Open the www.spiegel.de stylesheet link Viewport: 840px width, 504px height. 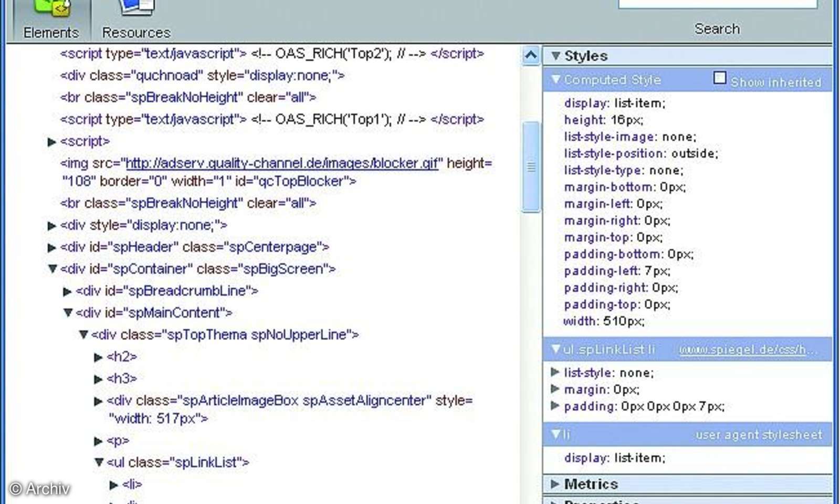pyautogui.click(x=748, y=349)
